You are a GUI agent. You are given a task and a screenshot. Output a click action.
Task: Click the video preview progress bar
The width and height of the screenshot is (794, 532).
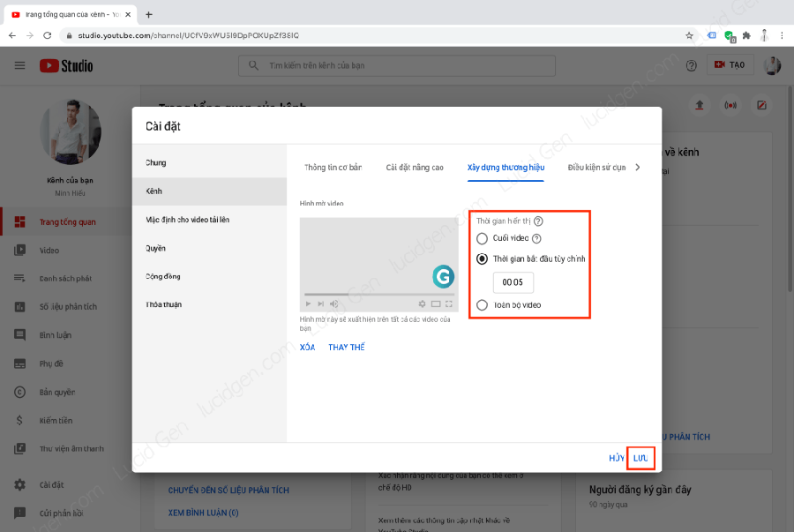tap(379, 294)
